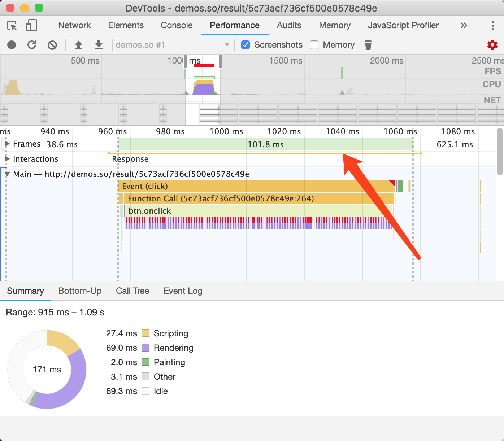Open capture settings red gear icon
This screenshot has height=441, width=504.
[x=492, y=45]
